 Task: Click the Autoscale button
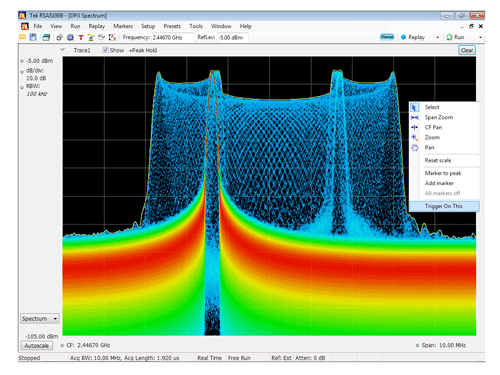click(x=37, y=346)
